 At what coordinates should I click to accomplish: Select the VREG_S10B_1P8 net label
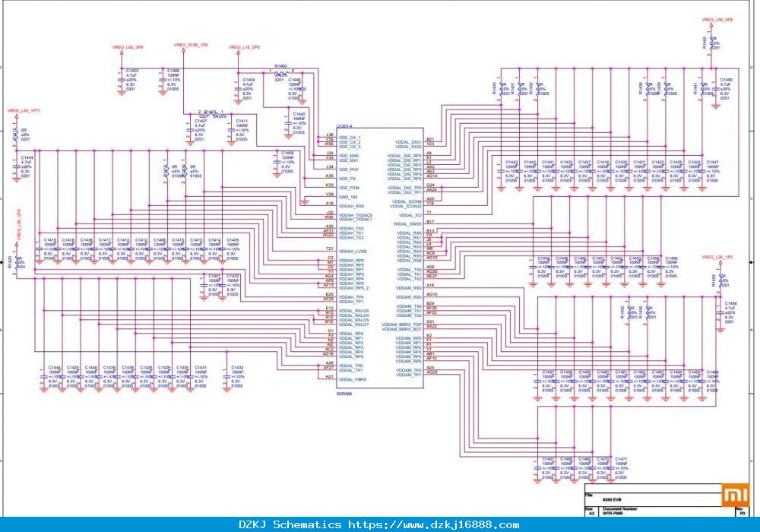(191, 45)
